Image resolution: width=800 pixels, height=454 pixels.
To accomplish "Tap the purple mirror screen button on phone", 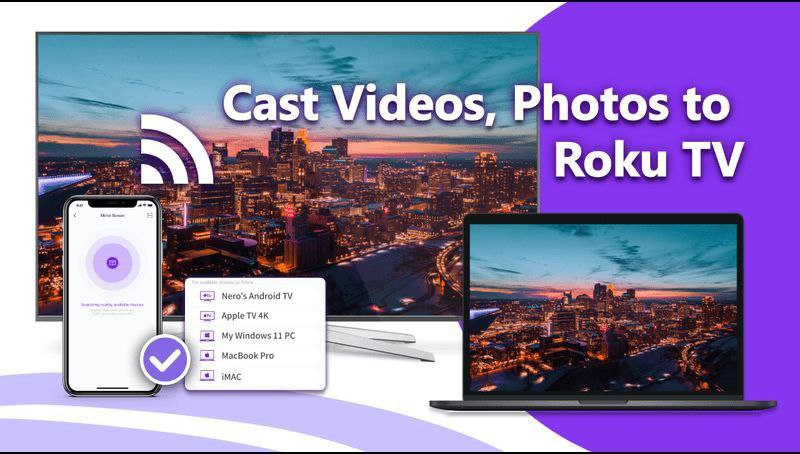I will pyautogui.click(x=113, y=263).
